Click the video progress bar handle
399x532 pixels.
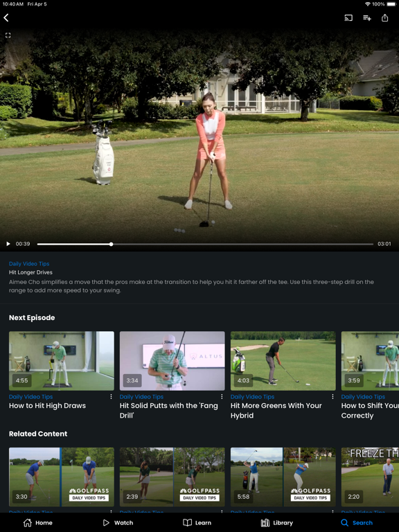tap(111, 244)
